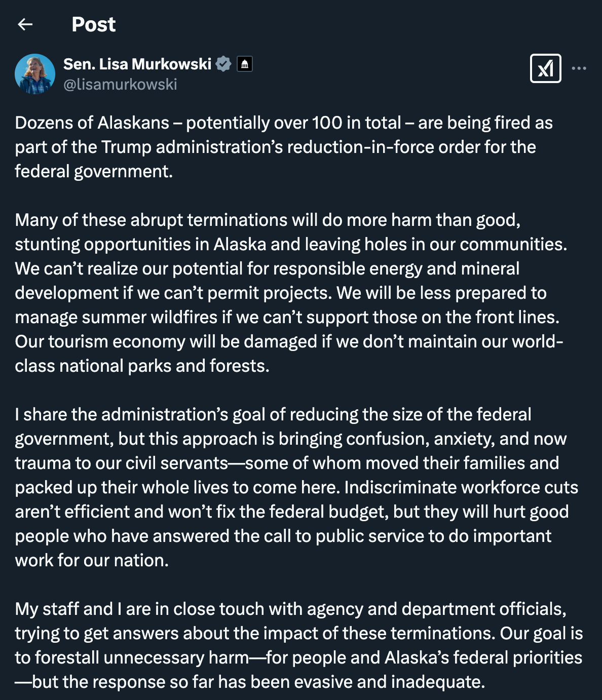
Task: Click the text "class national parks and forests."
Action: (x=142, y=366)
